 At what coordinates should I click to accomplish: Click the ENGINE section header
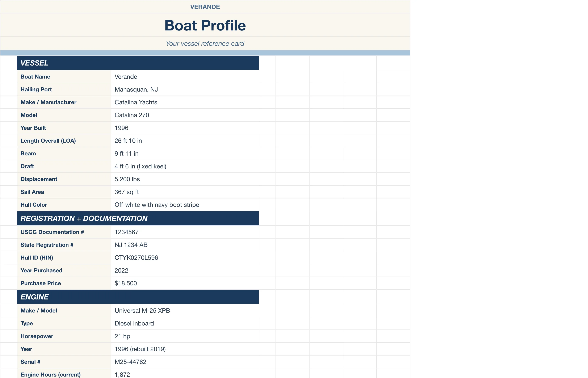pyautogui.click(x=138, y=297)
